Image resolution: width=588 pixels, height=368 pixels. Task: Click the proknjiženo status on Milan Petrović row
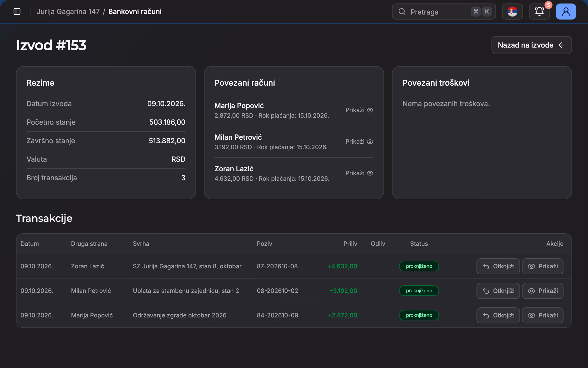tap(419, 291)
